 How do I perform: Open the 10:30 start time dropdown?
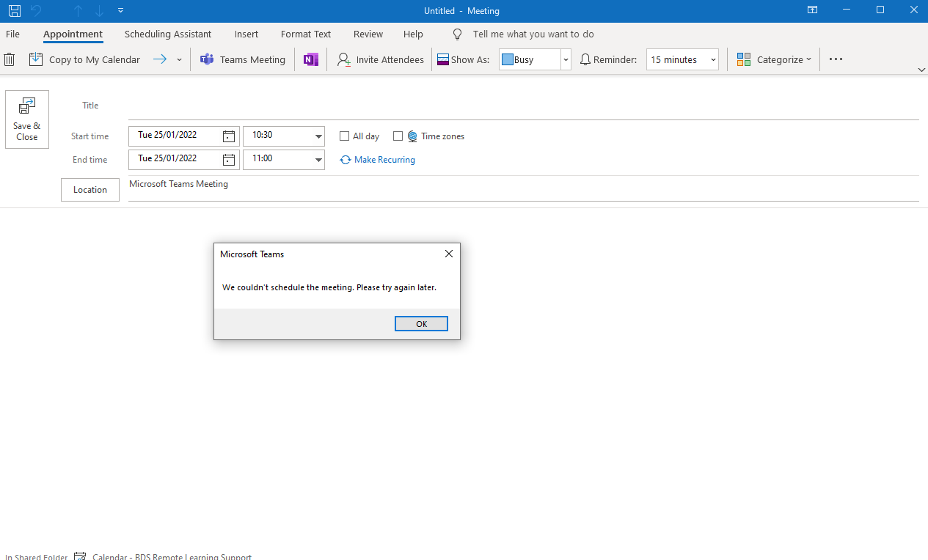click(x=318, y=136)
